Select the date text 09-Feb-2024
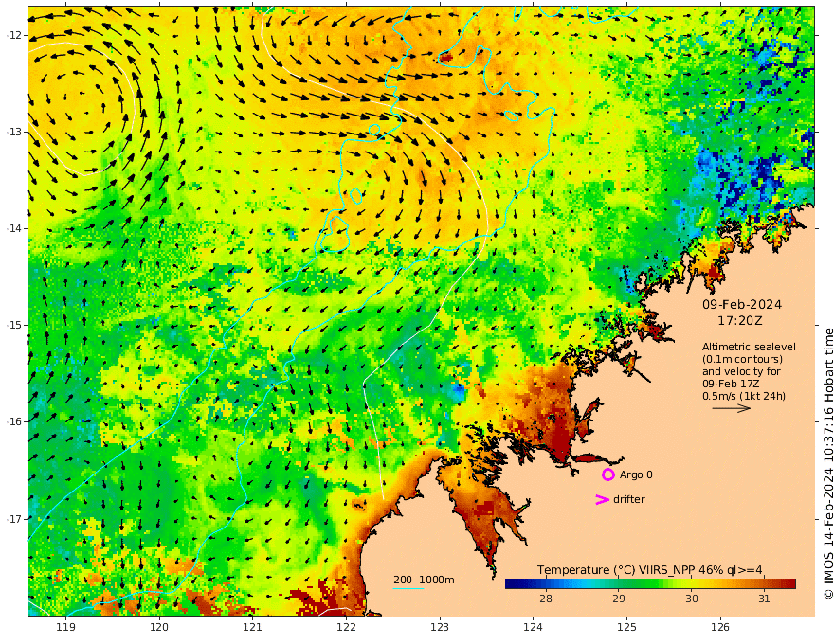The image size is (834, 644). pyautogui.click(x=742, y=304)
